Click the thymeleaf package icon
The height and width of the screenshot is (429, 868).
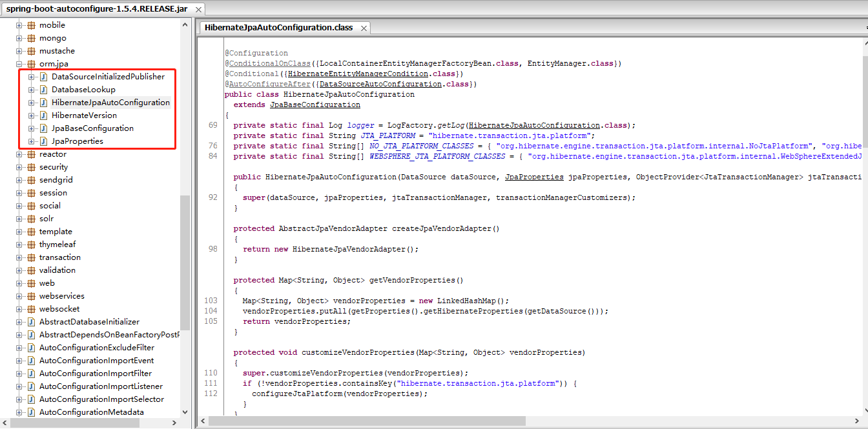(31, 244)
